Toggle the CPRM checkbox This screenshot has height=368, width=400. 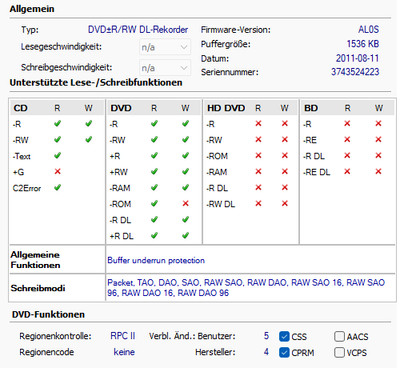pyautogui.click(x=284, y=352)
